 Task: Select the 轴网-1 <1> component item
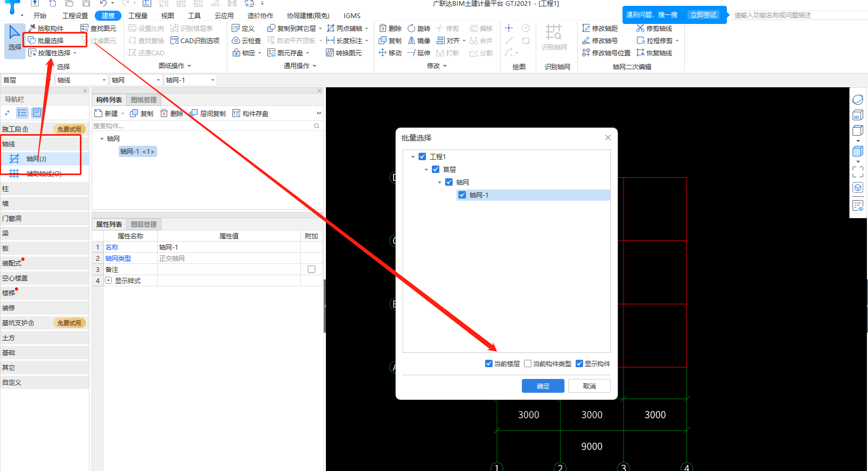[137, 152]
